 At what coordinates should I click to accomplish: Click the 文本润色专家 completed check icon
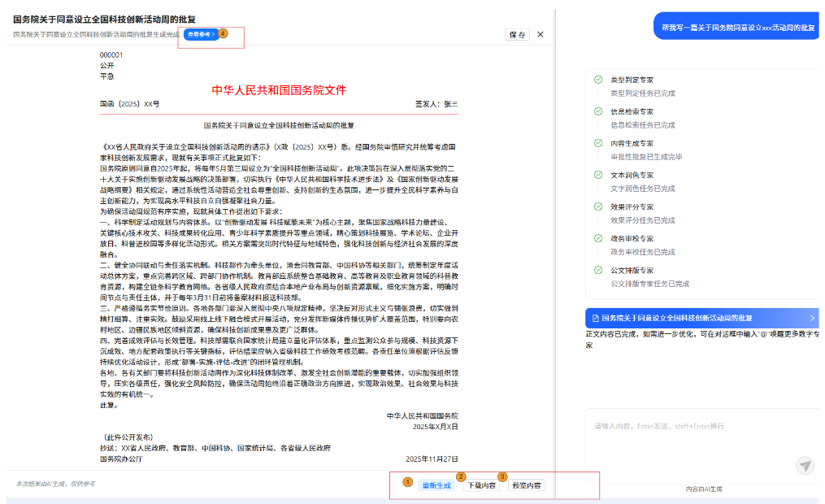click(x=598, y=175)
